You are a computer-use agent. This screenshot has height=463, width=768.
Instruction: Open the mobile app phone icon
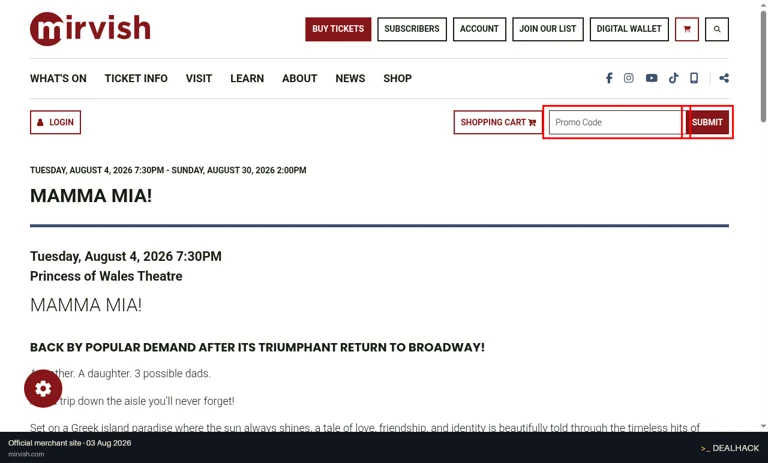tap(694, 78)
